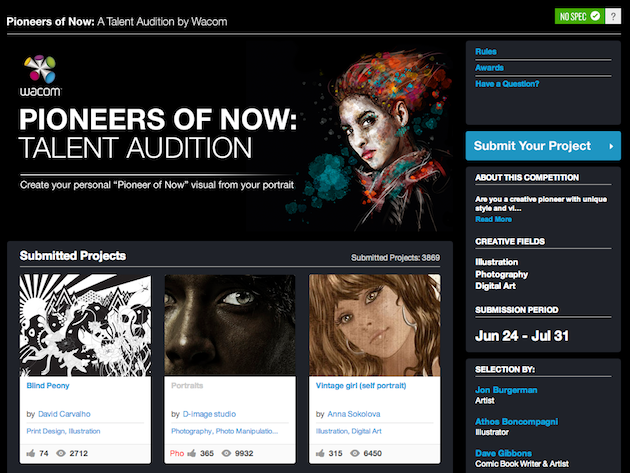Click the Blind Peony title link
This screenshot has height=473, width=630.
pos(48,386)
